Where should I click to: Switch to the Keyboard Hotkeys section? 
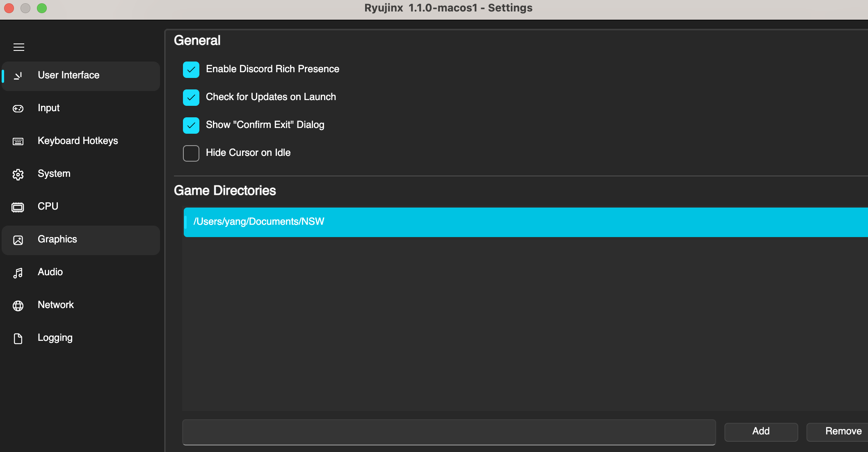pos(78,141)
